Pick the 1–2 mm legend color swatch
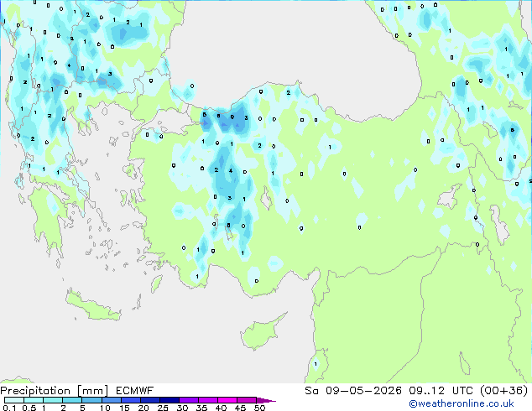This screenshot has height=411, width=532. pyautogui.click(x=53, y=400)
